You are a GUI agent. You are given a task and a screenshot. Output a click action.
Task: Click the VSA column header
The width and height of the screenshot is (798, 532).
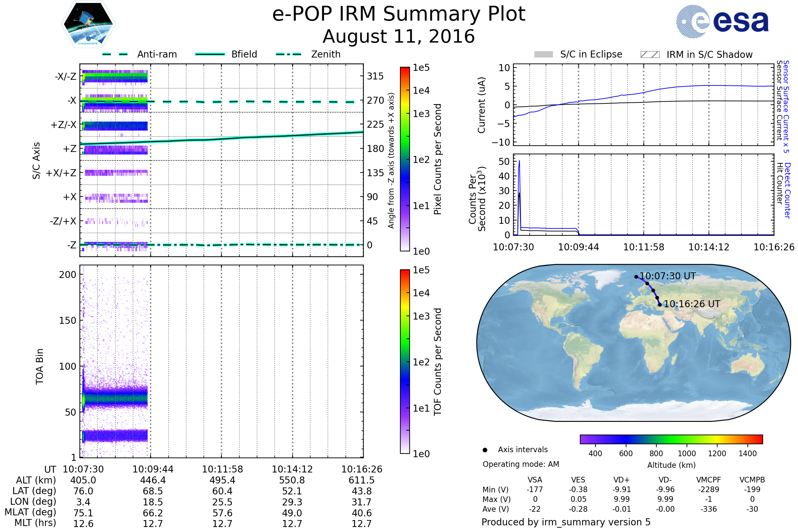click(535, 480)
